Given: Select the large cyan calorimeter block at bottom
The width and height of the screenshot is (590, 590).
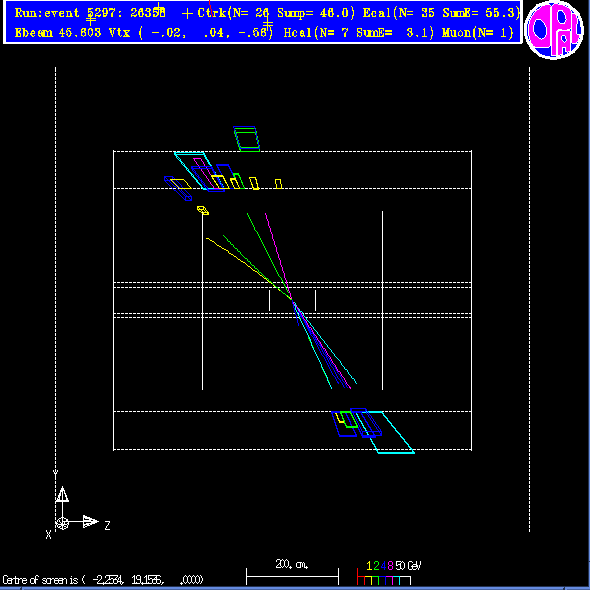Looking at the screenshot, I should 391,433.
